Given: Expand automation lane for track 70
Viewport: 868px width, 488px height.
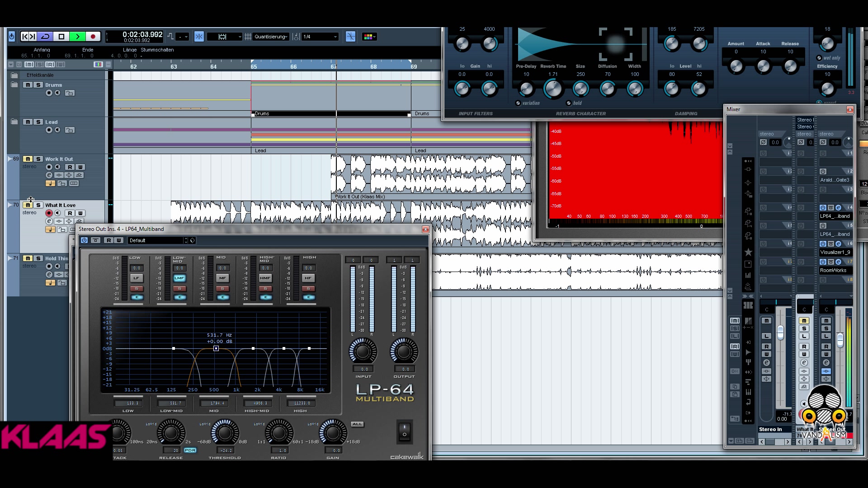Looking at the screenshot, I should point(10,205).
